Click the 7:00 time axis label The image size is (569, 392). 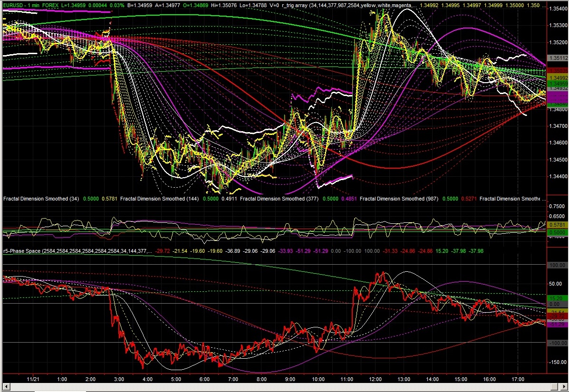tap(232, 379)
